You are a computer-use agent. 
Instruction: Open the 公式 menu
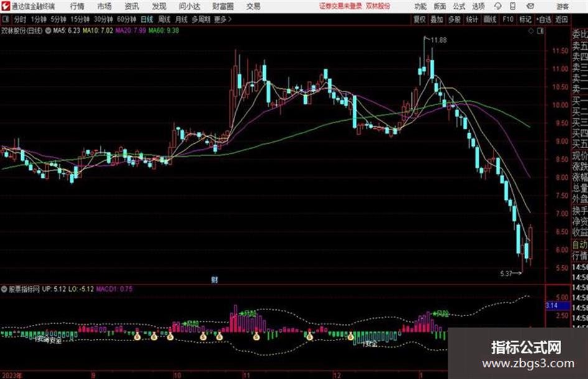tap(459, 6)
